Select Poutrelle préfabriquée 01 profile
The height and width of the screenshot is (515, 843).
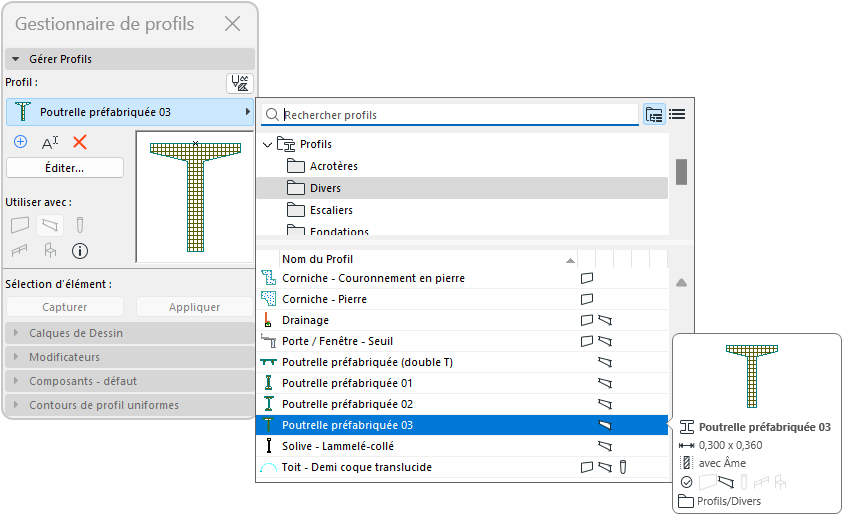click(462, 383)
